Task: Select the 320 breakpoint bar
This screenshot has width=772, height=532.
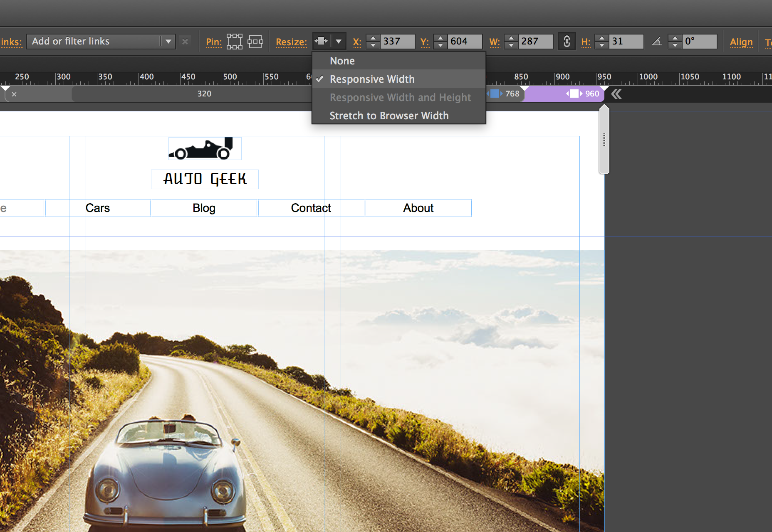Action: pos(204,94)
